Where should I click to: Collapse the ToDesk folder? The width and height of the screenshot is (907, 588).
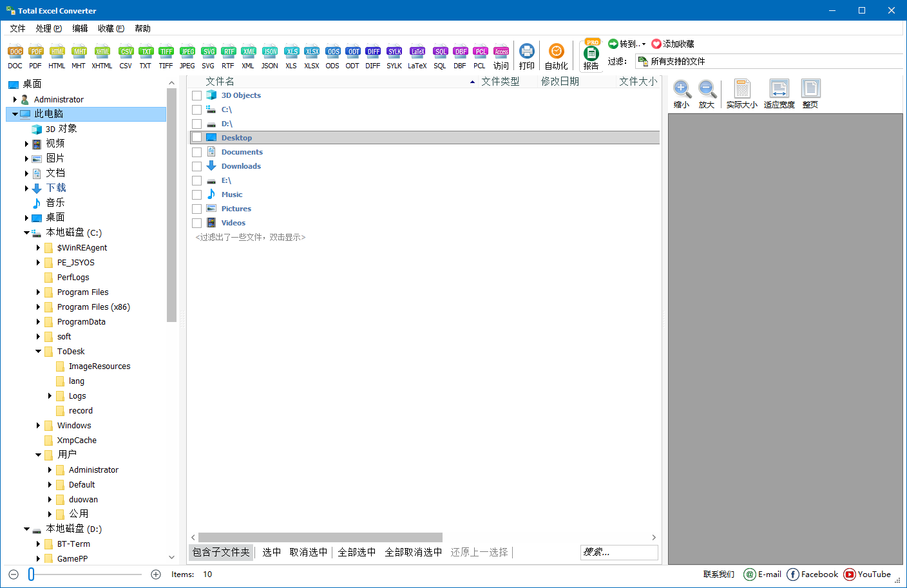point(38,351)
